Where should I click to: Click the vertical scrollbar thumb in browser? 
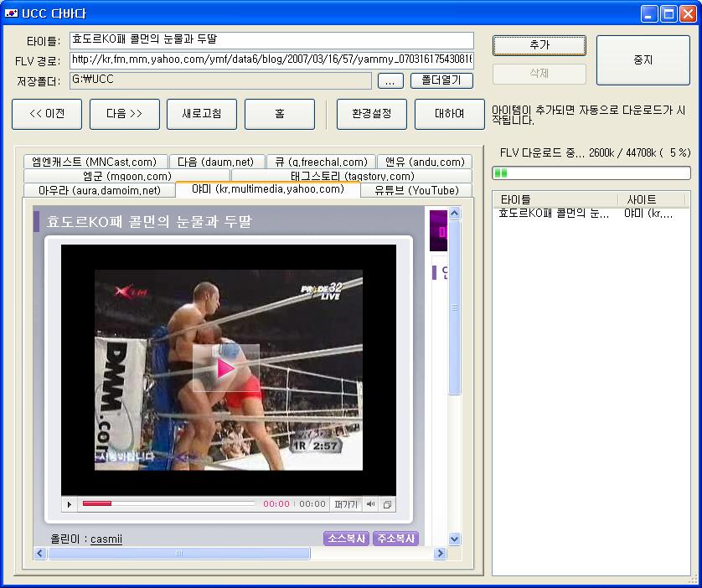point(454,307)
